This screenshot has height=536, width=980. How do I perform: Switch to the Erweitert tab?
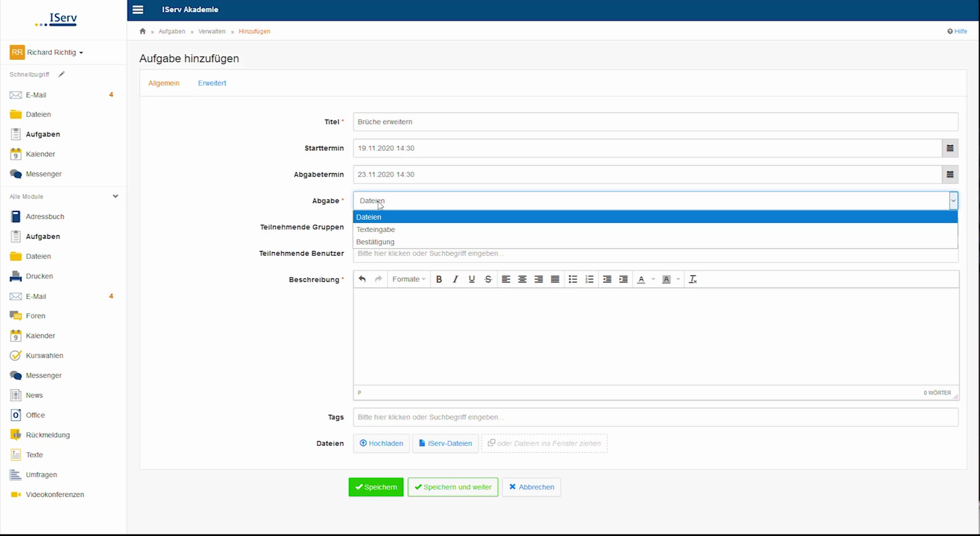[x=212, y=83]
